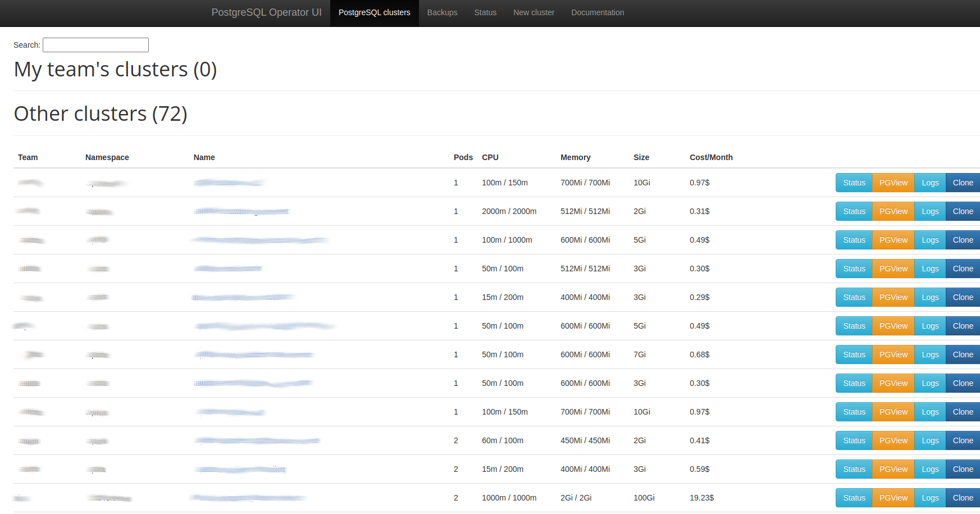The height and width of the screenshot is (514, 980).
Task: Clone the 7Gi cluster
Action: click(963, 354)
